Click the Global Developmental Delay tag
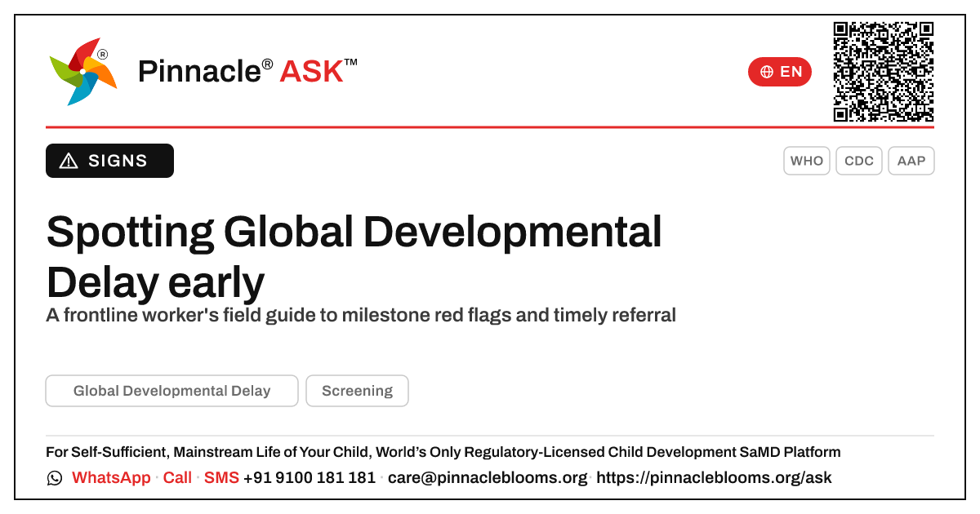 click(x=172, y=391)
